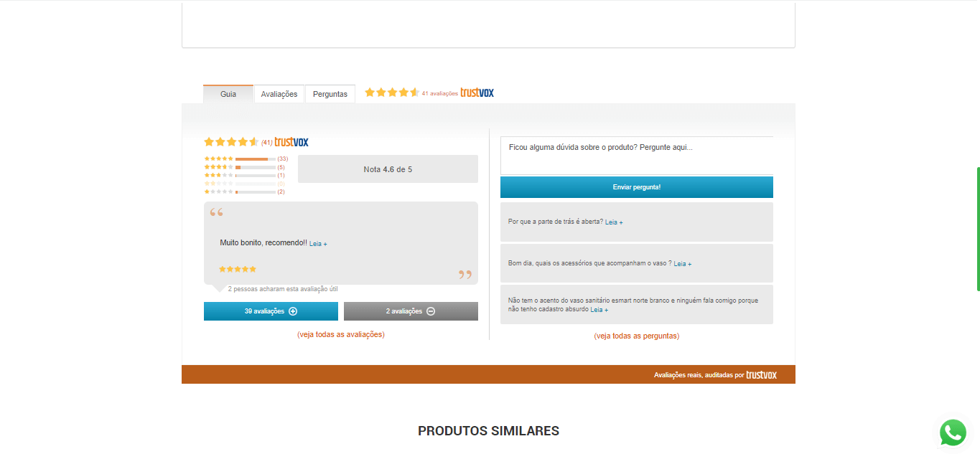Expand the 'quais os acessórios' question via Leia +
The image size is (980, 454).
click(683, 264)
